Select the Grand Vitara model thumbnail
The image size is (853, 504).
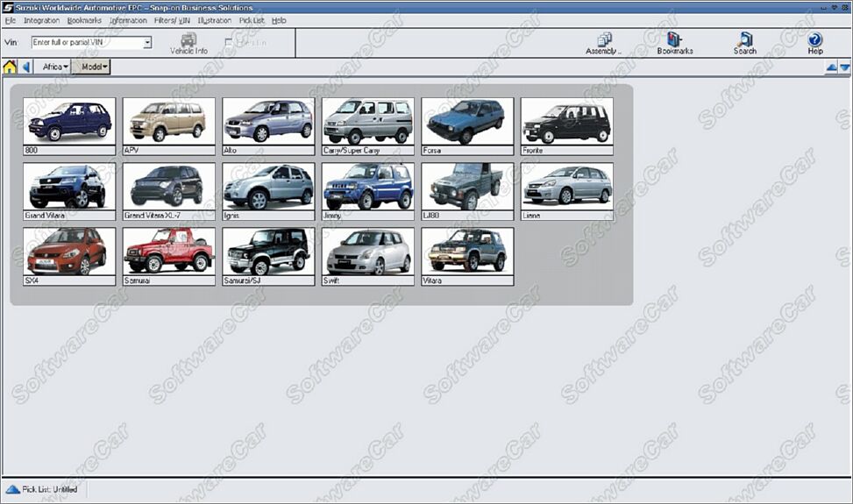[x=68, y=187]
